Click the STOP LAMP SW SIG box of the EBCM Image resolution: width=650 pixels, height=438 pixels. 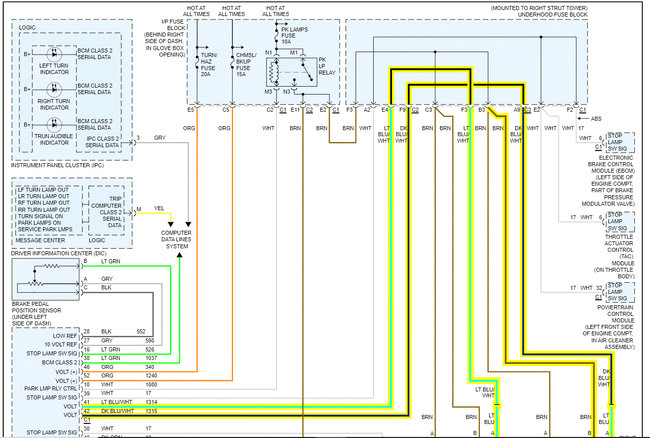620,142
